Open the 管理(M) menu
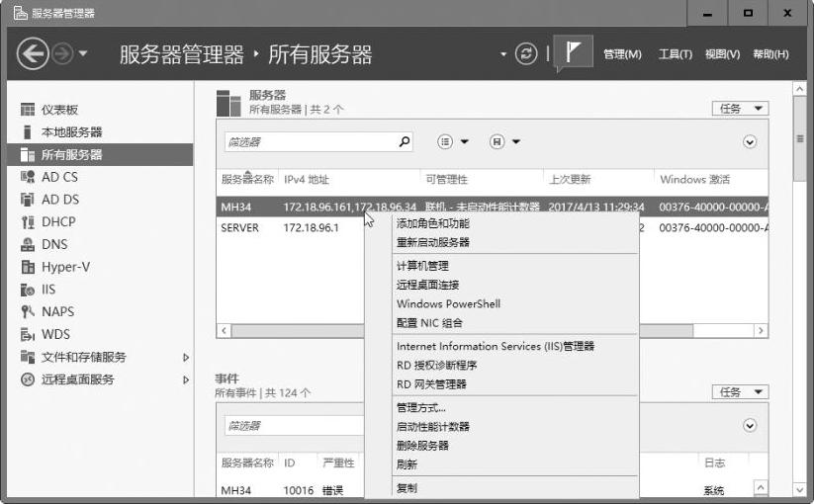Screen dimensions: 814x504 (x=622, y=54)
